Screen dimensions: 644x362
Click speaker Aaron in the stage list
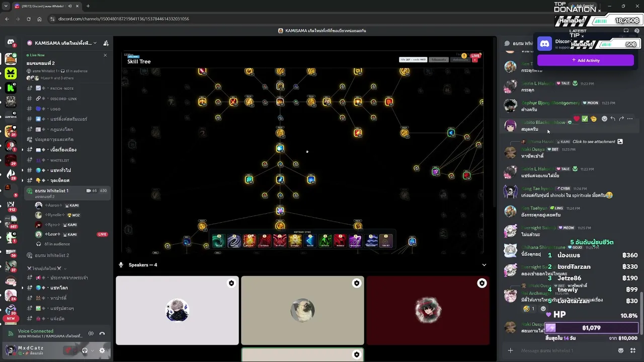[71, 205]
